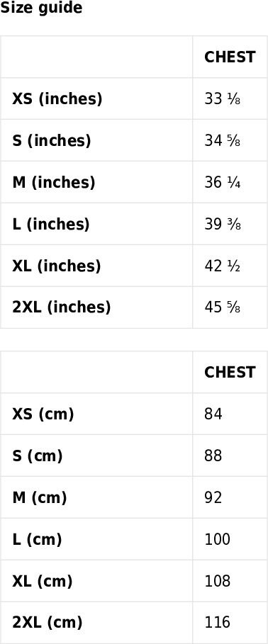Screen dimensions: 268x644
Task: Click the XL (cm) row label
Action: click(x=43, y=581)
